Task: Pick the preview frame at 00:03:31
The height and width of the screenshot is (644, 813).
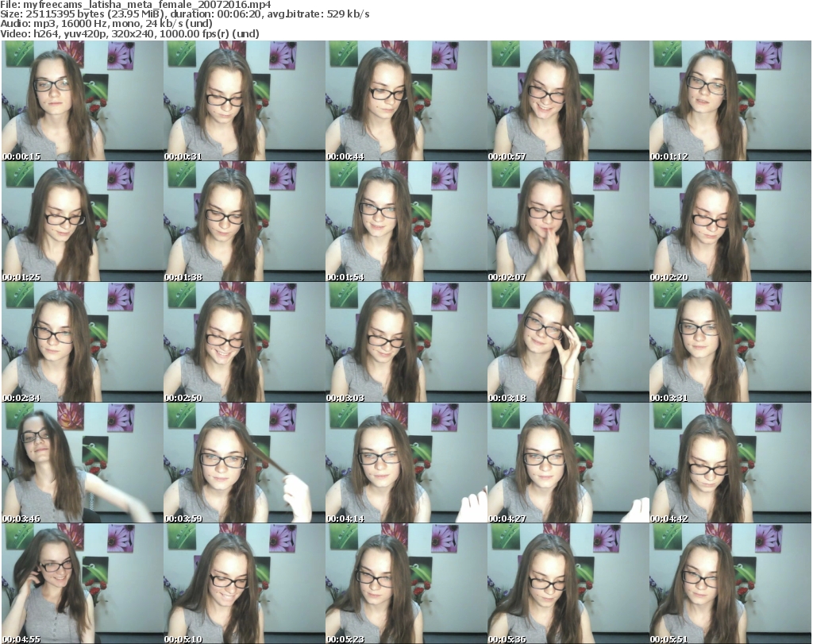Action: (730, 342)
